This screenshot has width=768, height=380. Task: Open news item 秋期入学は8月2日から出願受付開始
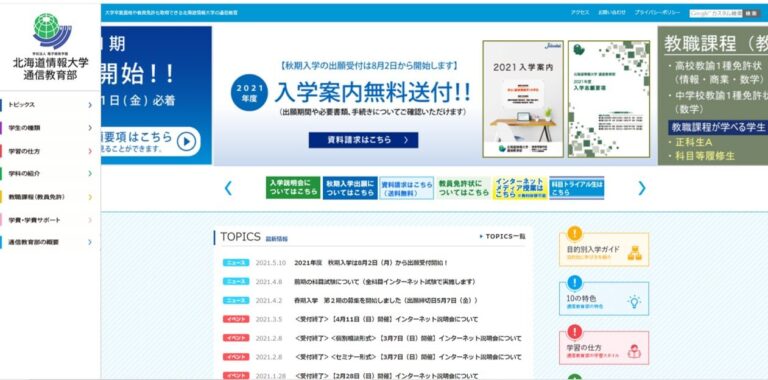pyautogui.click(x=371, y=263)
